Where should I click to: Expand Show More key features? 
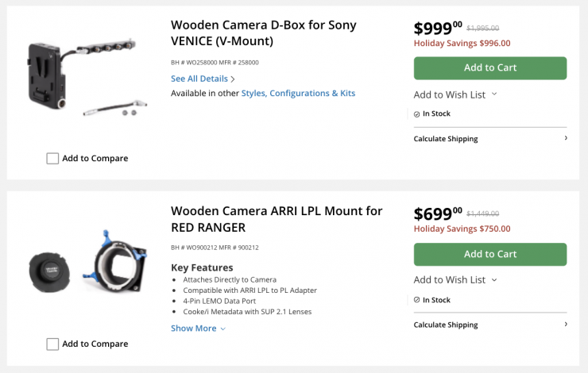click(x=198, y=329)
